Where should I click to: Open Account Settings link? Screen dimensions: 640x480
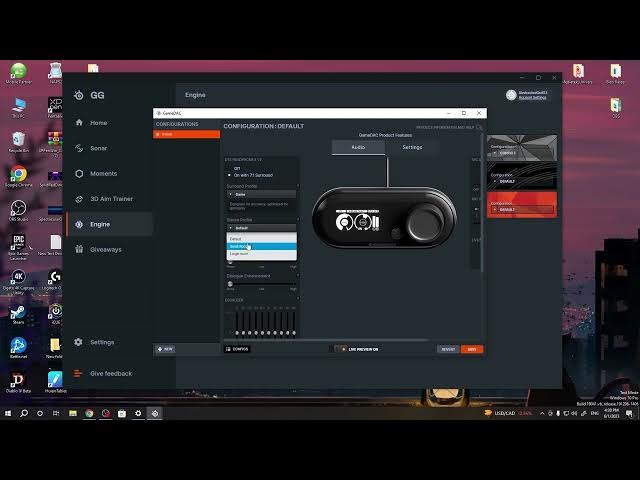coord(532,98)
